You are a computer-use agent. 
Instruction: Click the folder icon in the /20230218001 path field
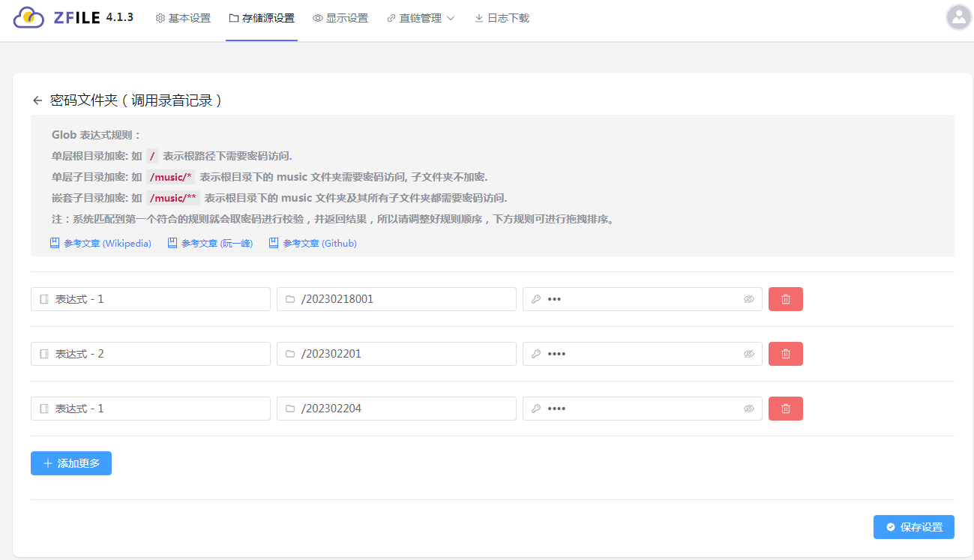coord(290,298)
